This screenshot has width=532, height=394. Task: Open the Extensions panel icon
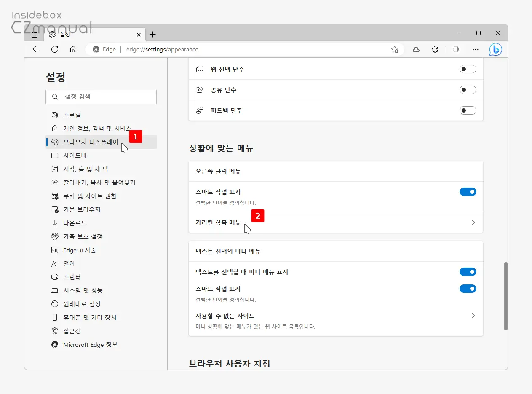point(435,49)
